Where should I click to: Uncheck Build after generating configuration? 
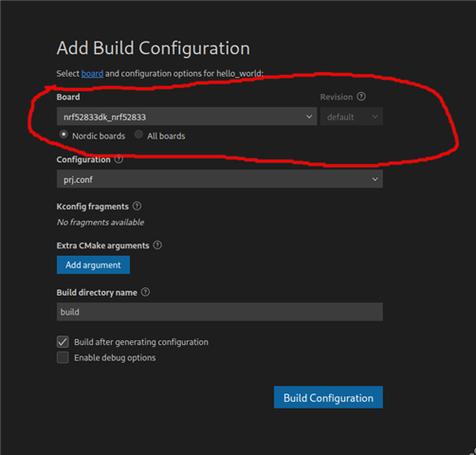pyautogui.click(x=63, y=342)
